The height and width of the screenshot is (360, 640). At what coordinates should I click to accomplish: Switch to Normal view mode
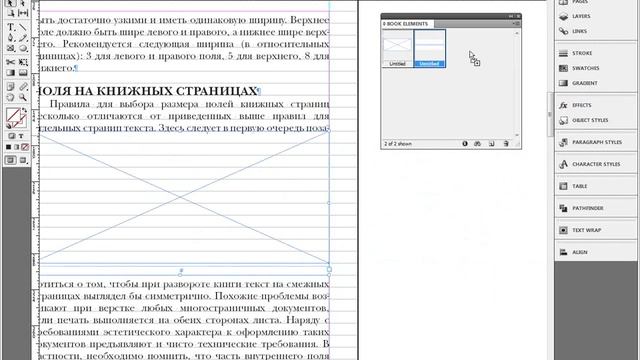point(10,160)
